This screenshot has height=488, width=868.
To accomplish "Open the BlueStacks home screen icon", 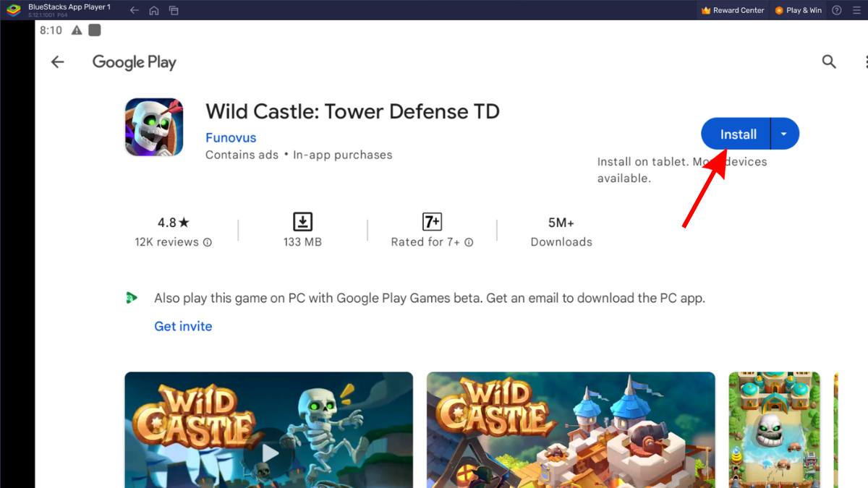I will point(154,10).
